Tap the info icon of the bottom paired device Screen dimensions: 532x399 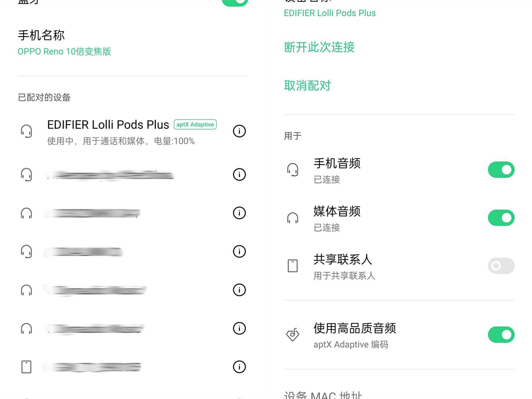239,367
